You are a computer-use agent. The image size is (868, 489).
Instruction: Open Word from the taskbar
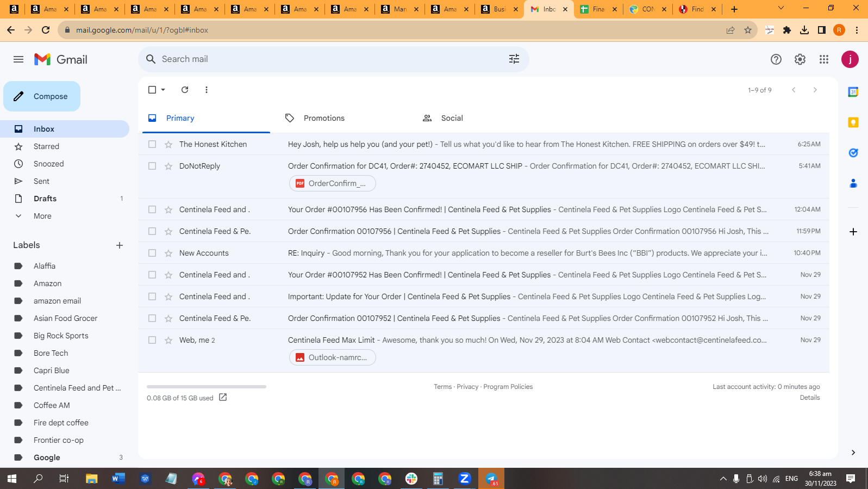[118, 479]
